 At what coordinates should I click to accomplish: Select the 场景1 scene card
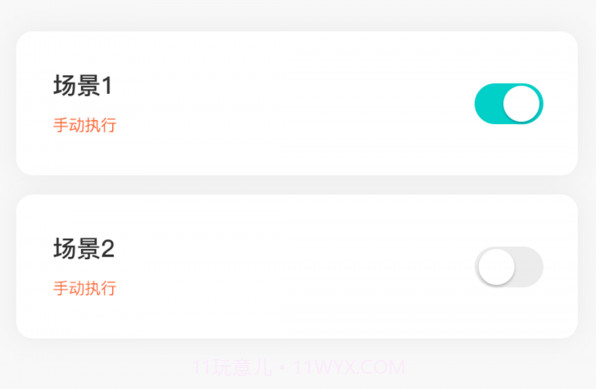pyautogui.click(x=297, y=103)
